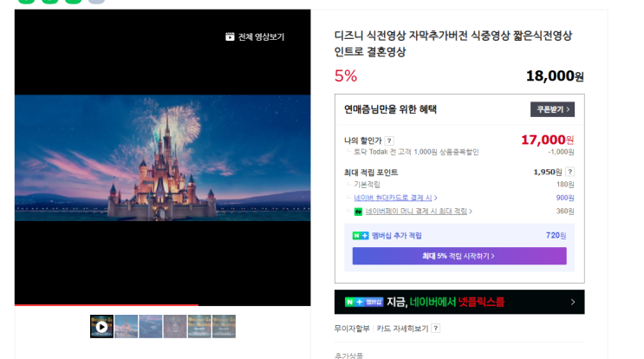The width and height of the screenshot is (644, 359).
Task: Click the 17,000원 discounted price
Action: coord(547,140)
